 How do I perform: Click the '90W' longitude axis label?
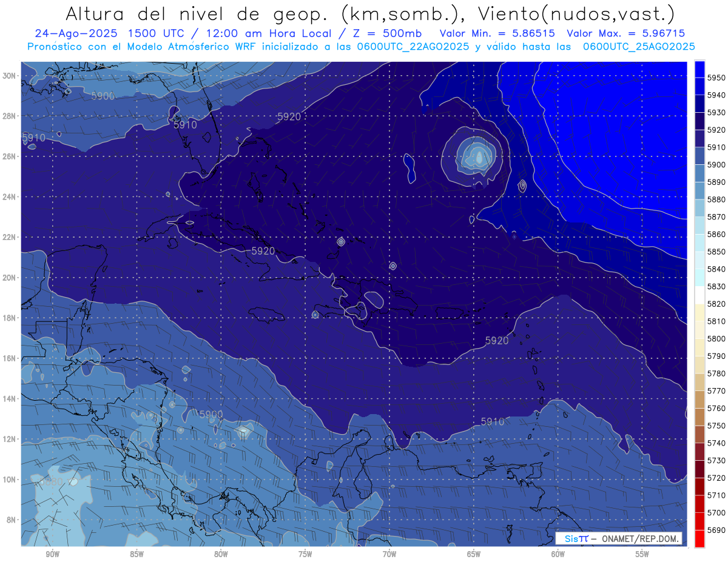click(53, 554)
